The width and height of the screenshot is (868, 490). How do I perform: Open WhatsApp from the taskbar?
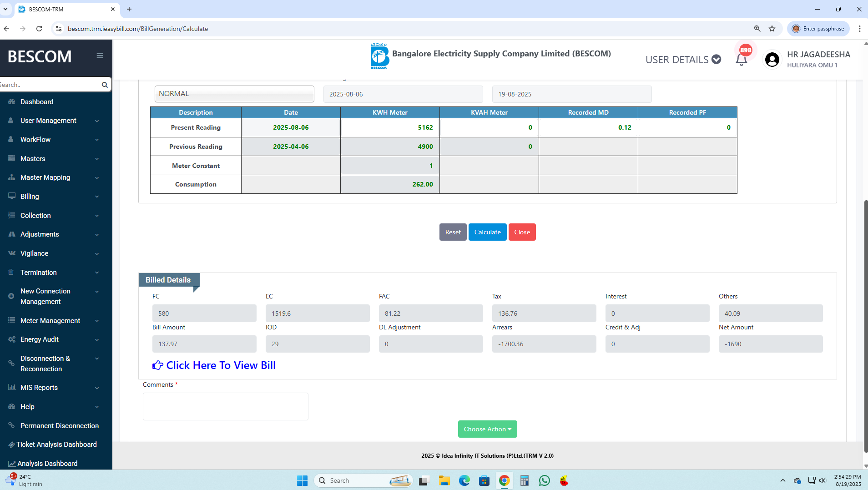[x=544, y=480]
